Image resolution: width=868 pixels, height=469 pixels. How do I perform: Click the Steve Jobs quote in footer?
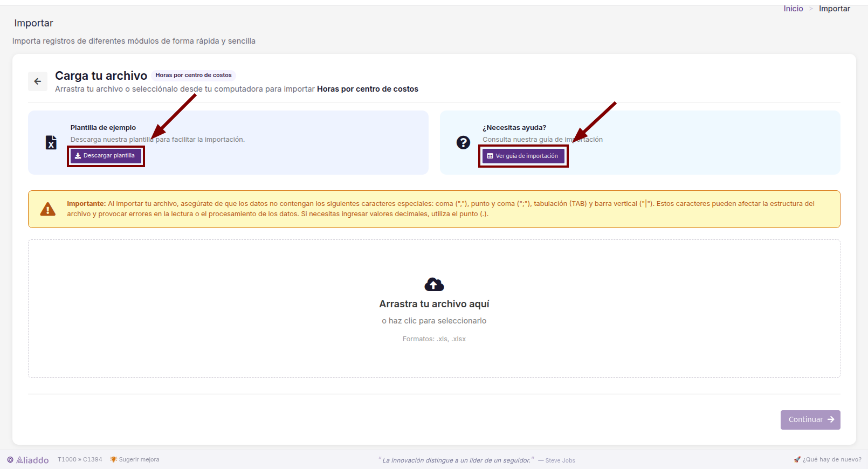(477, 460)
